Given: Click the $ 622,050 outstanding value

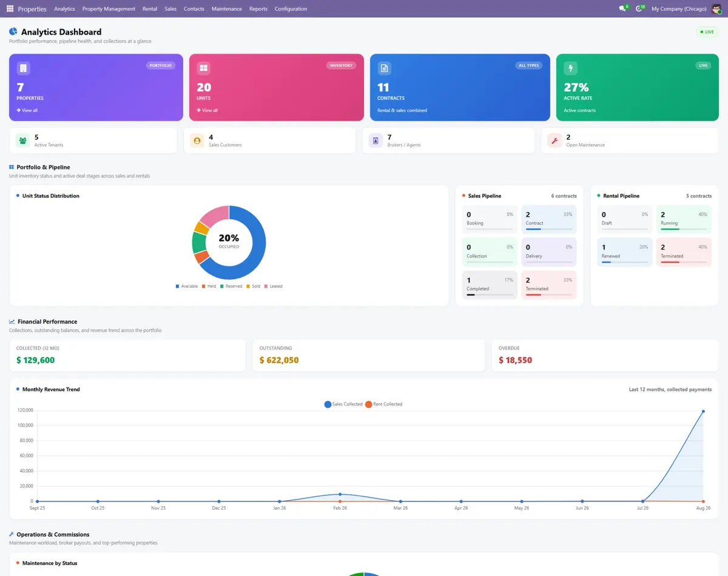Looking at the screenshot, I should pyautogui.click(x=279, y=360).
